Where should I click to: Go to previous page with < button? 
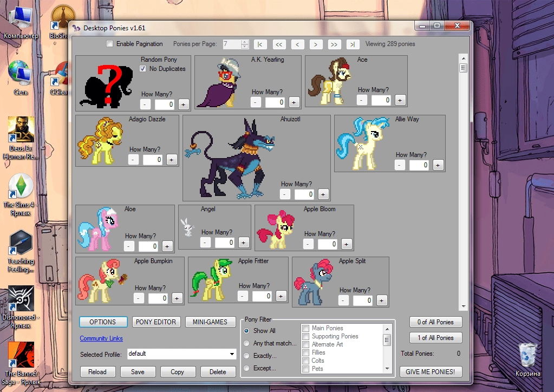click(297, 44)
